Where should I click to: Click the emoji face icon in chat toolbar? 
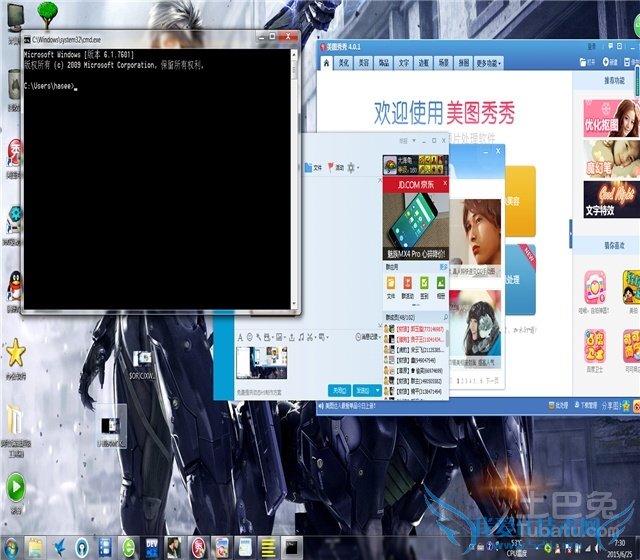pos(249,336)
